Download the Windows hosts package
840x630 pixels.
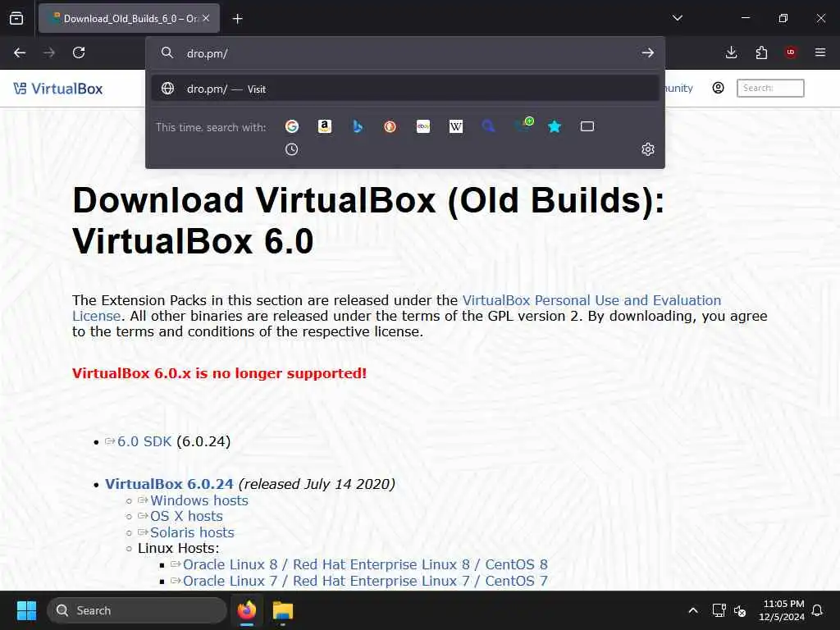click(199, 500)
